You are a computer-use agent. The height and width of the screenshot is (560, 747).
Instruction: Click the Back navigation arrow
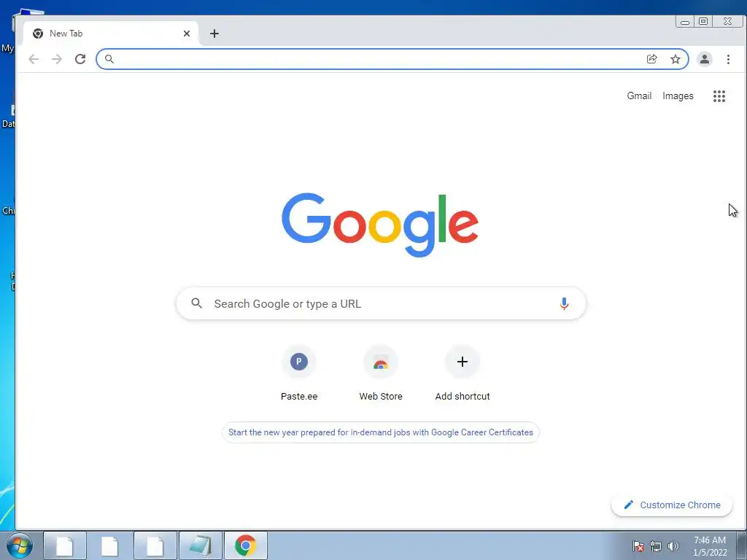point(34,59)
